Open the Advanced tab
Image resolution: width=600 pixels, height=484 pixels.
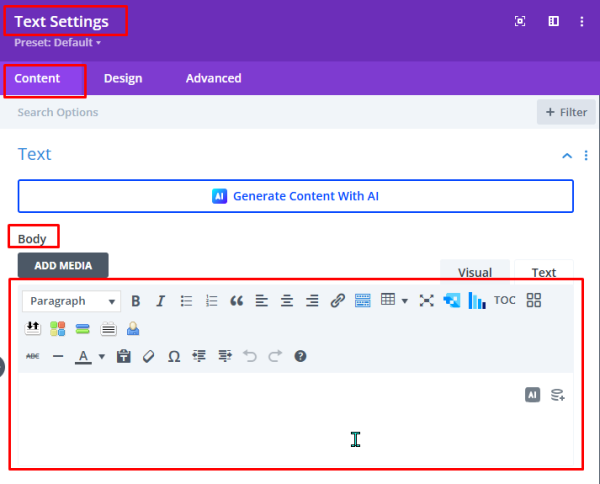click(213, 79)
